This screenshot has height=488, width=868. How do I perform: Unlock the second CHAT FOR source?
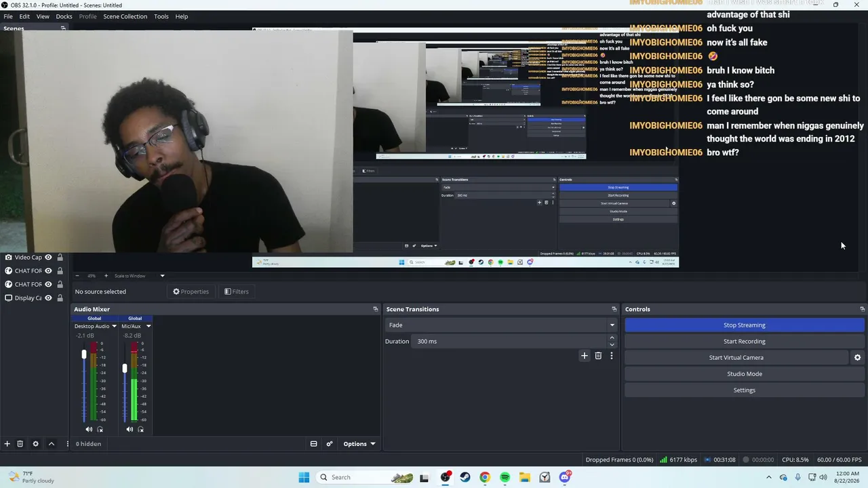pos(60,285)
